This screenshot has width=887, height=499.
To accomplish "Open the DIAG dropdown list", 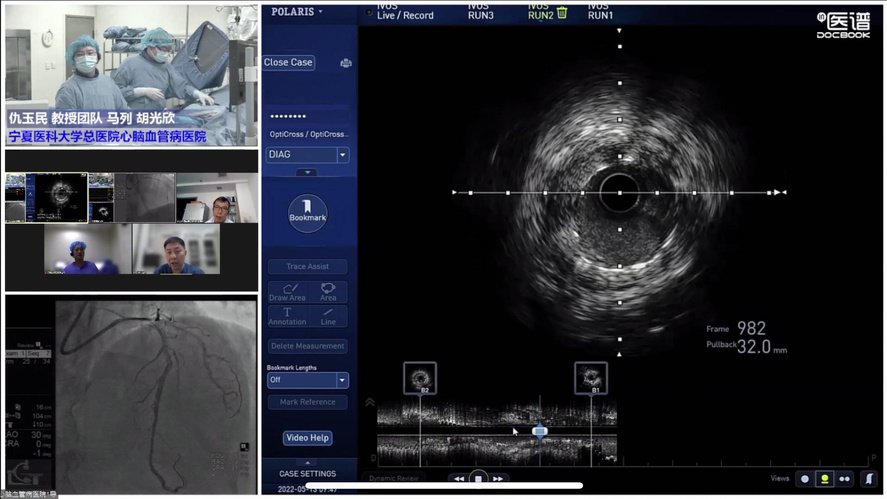I will tap(343, 155).
